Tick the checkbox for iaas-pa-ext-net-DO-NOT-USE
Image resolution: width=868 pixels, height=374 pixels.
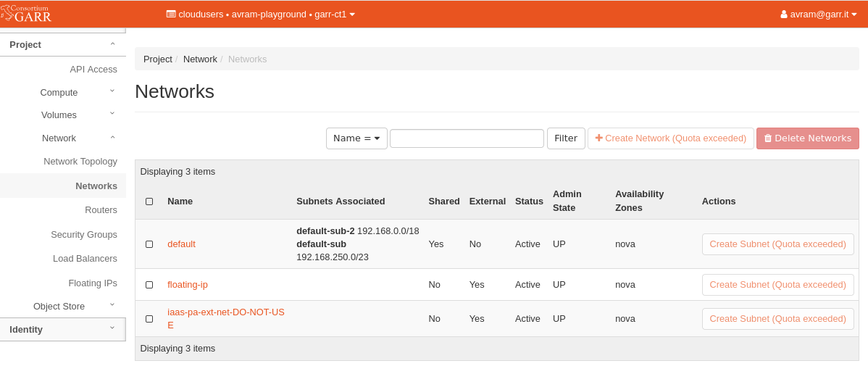(x=149, y=319)
